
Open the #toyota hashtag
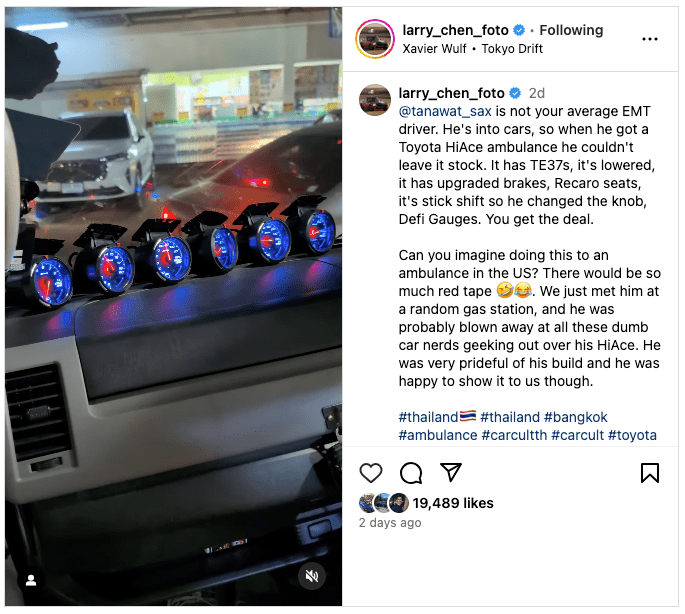[632, 435]
